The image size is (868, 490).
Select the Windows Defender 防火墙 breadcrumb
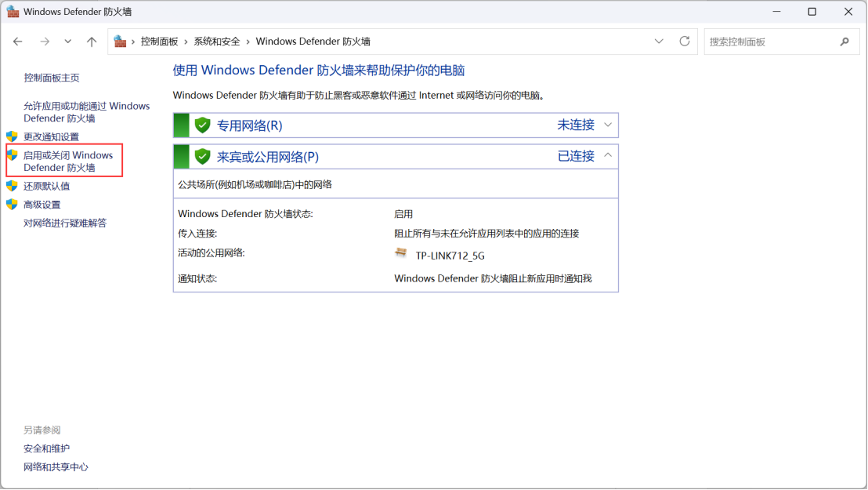(313, 42)
